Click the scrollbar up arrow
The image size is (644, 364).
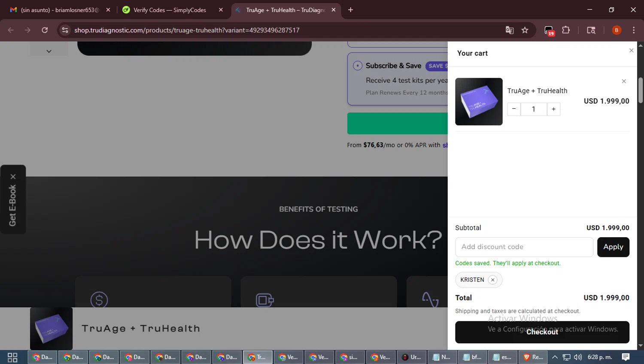641,45
